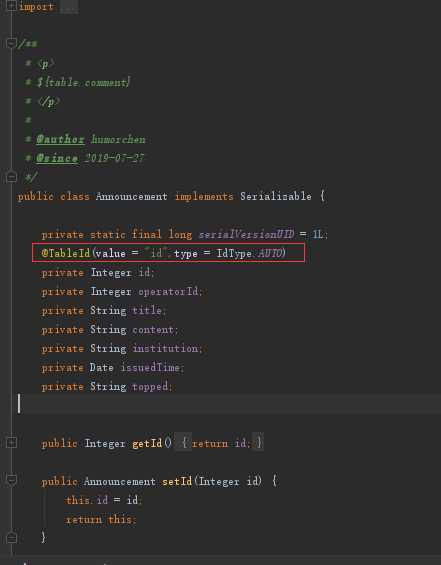Click the issuedTime field name

[x=150, y=368]
